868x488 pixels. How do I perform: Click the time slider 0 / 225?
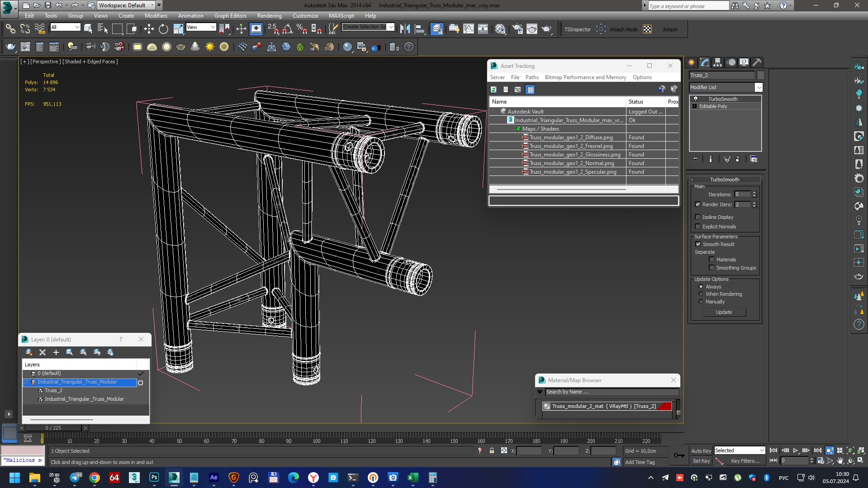click(x=53, y=427)
